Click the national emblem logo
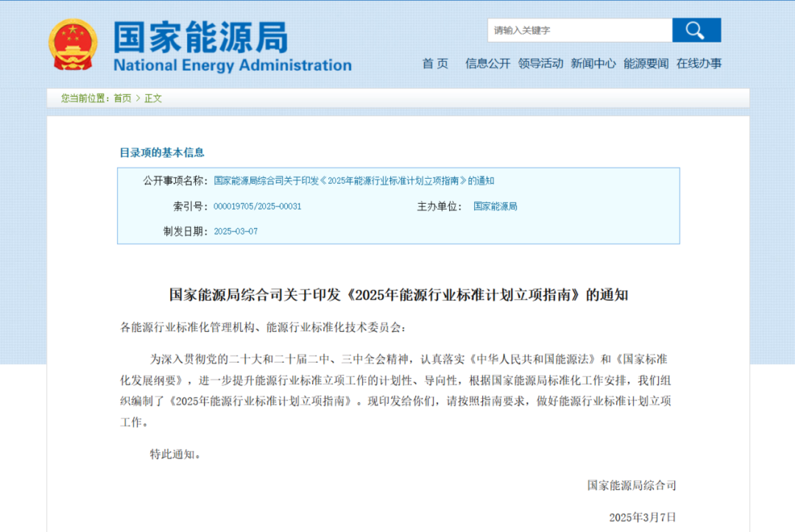The width and height of the screenshot is (795, 532). (73, 45)
